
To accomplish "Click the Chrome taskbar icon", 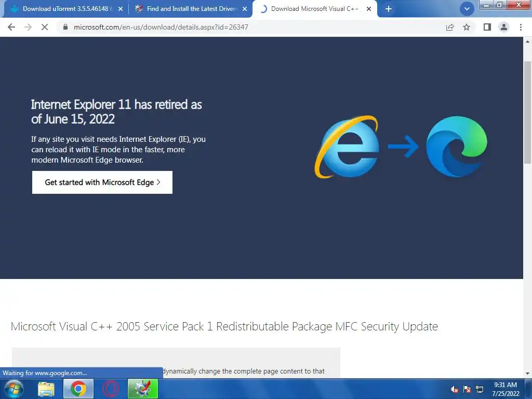I will [78, 389].
